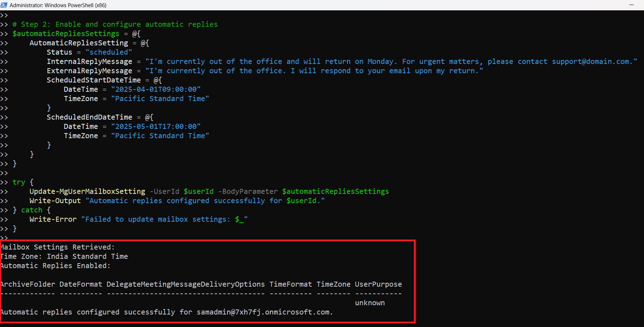The image size is (644, 327).
Task: Click the "scheduled" status value
Action: click(x=108, y=52)
